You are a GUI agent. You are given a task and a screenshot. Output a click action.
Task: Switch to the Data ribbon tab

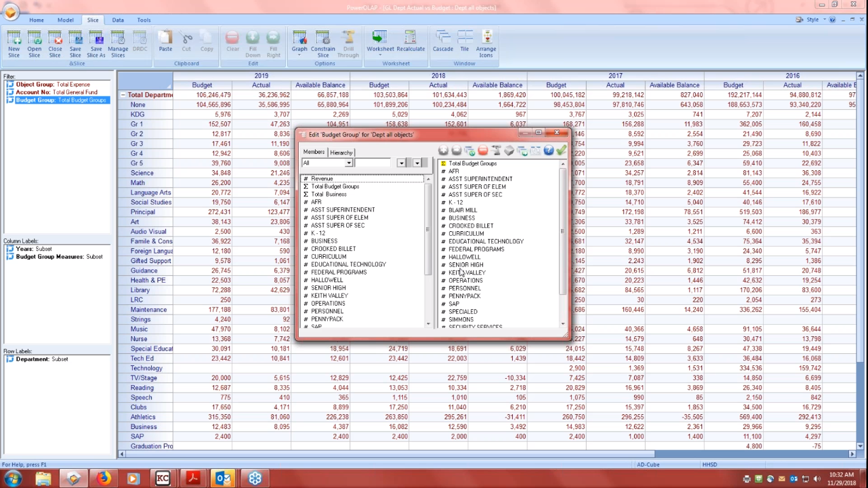tap(118, 20)
